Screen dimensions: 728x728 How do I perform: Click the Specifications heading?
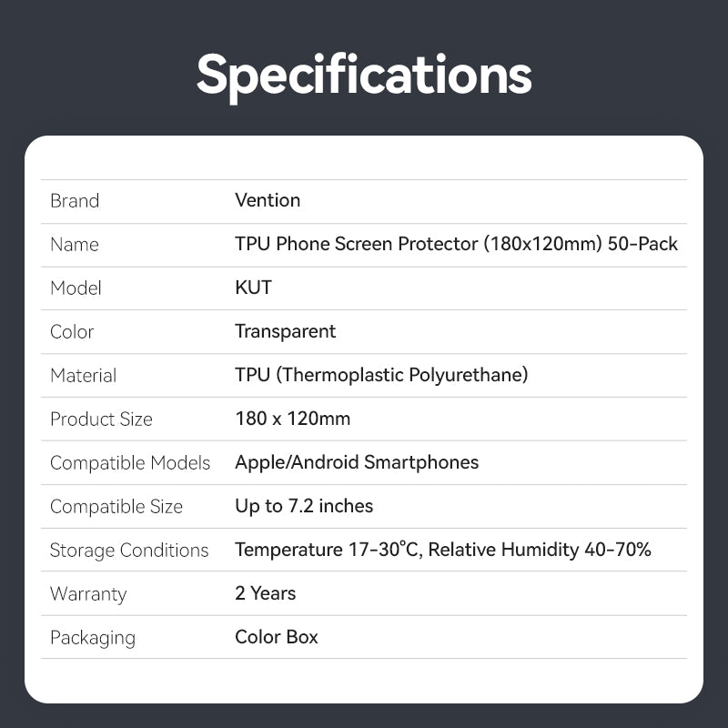tap(364, 76)
